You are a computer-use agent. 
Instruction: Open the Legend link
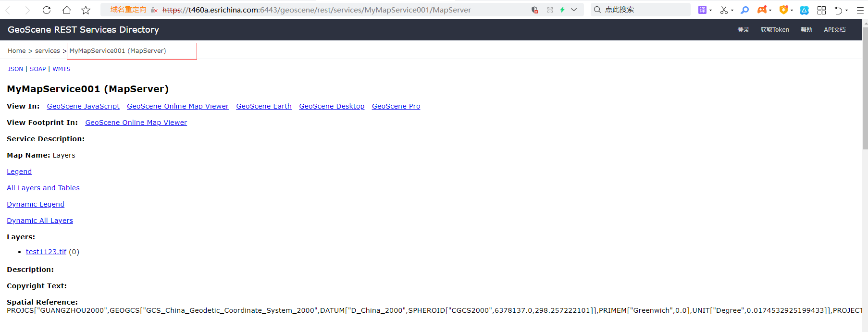pos(19,172)
